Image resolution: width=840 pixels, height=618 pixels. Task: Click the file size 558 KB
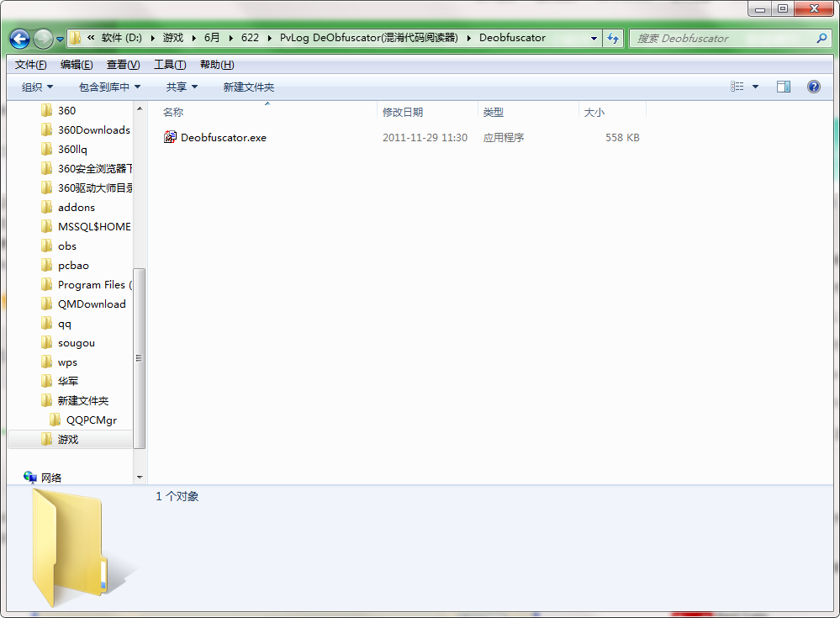coord(622,138)
